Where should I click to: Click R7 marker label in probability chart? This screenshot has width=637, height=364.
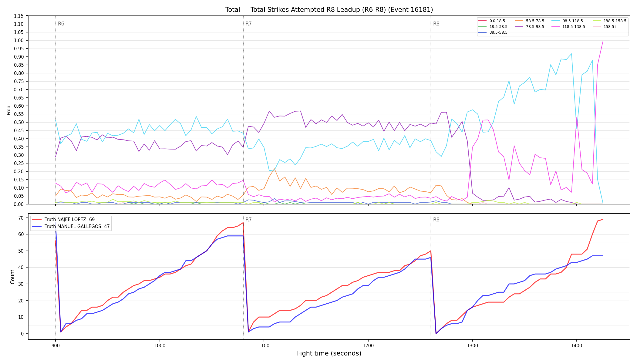pos(248,24)
